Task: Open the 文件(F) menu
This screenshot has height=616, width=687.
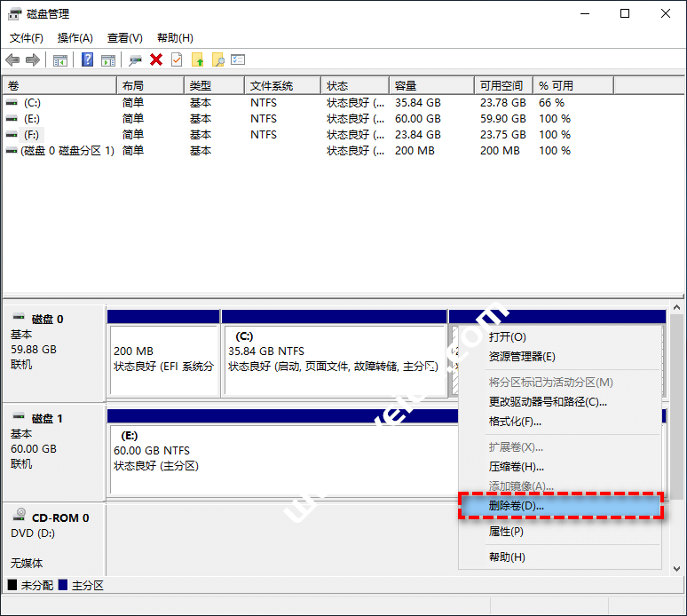Action: click(27, 38)
